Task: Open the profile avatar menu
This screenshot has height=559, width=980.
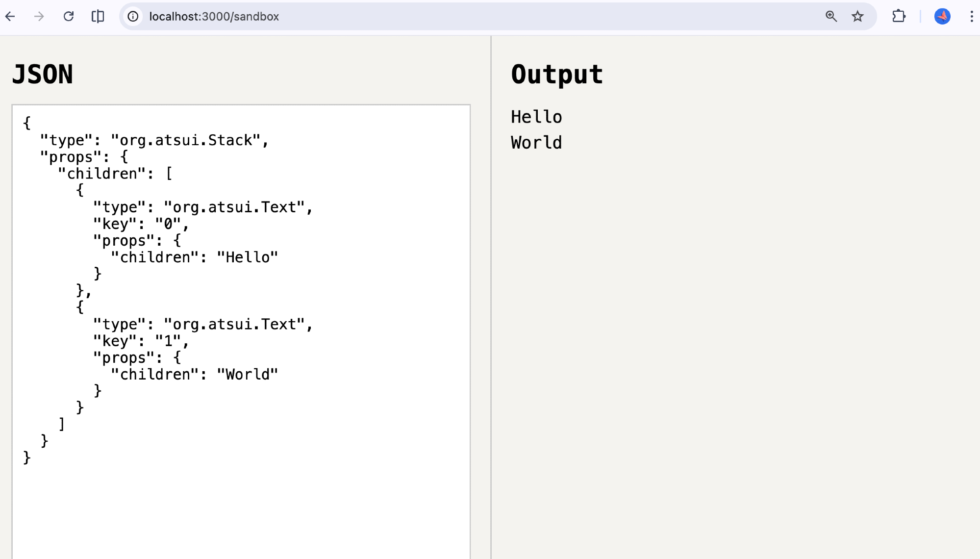Action: click(942, 16)
